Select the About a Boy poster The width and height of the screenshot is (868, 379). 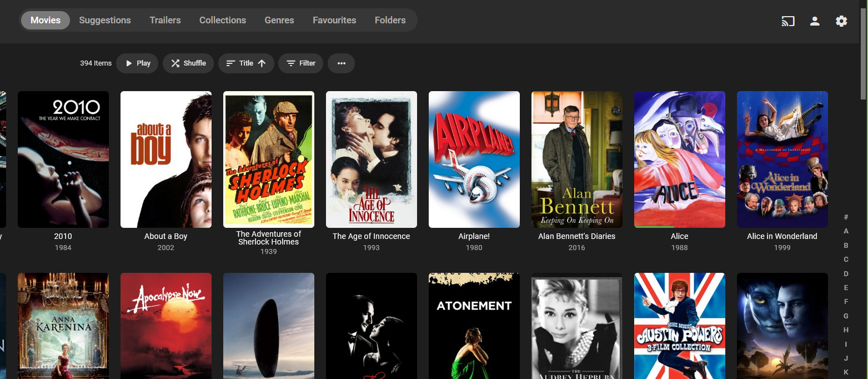coord(165,159)
